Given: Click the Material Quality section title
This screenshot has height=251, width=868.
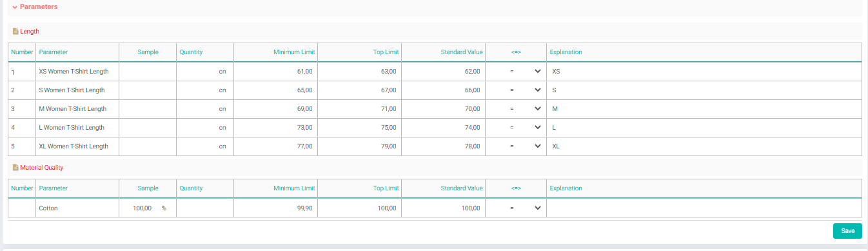Looking at the screenshot, I should pos(42,167).
